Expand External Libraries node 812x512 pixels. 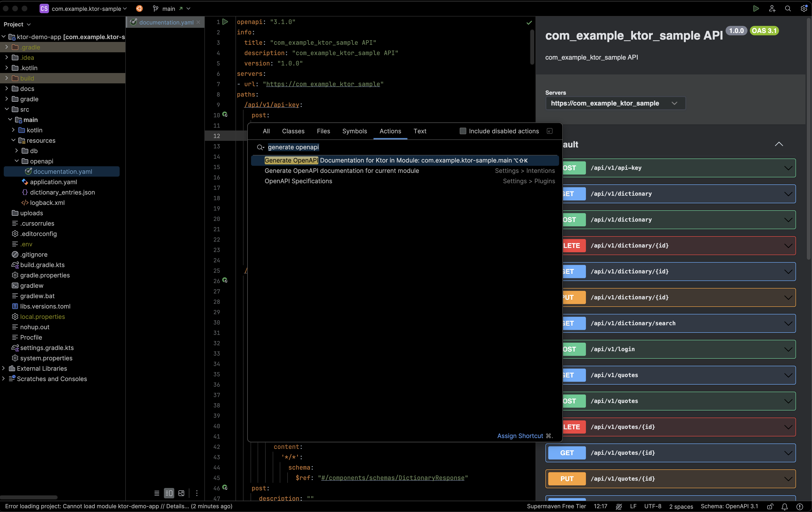click(3, 368)
